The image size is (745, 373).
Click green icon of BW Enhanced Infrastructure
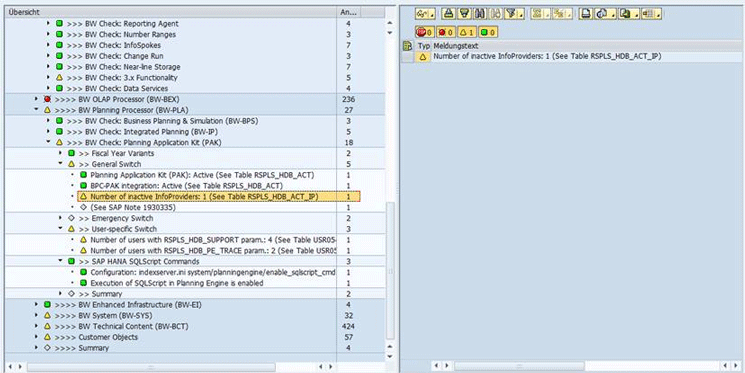(x=47, y=305)
